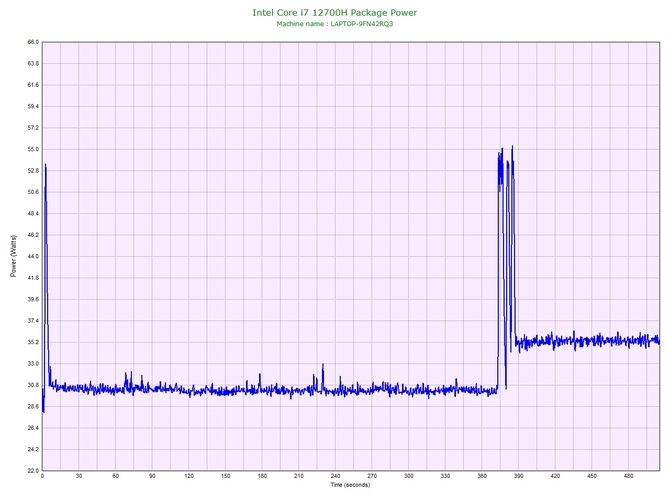Select the 52.8 tick on the power axis
This screenshot has width=670, height=502.
(33, 170)
